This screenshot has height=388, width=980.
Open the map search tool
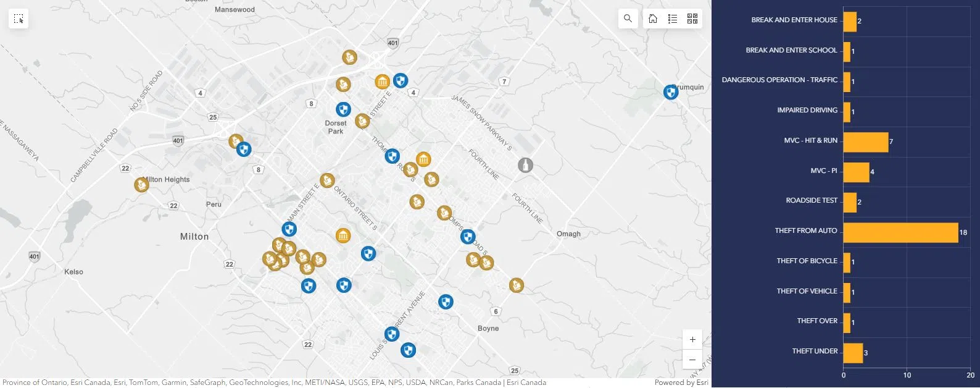pyautogui.click(x=628, y=19)
